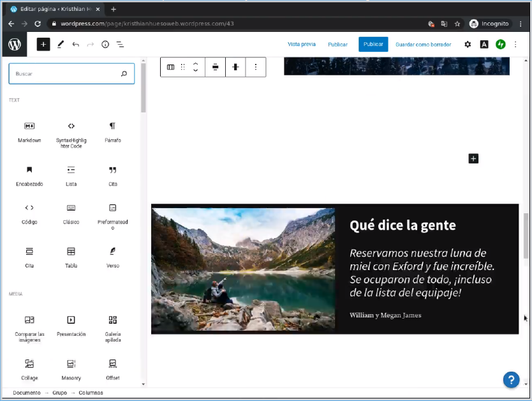This screenshot has width=532, height=401.
Task: Change the Columns block type icon
Action: pos(171,67)
